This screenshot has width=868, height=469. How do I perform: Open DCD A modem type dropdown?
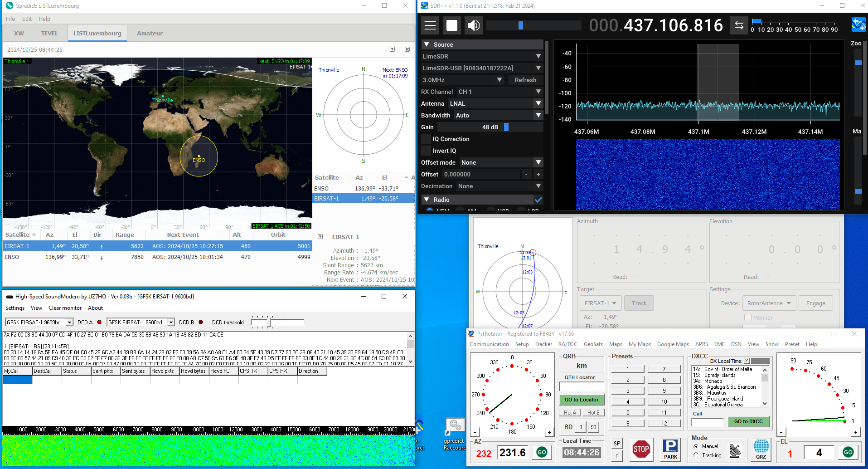[x=69, y=322]
